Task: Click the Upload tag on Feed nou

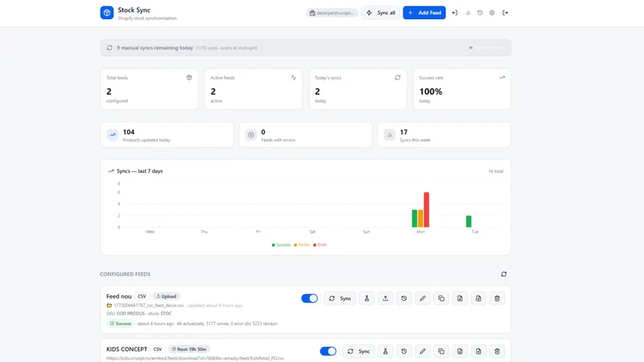Action: click(x=167, y=296)
